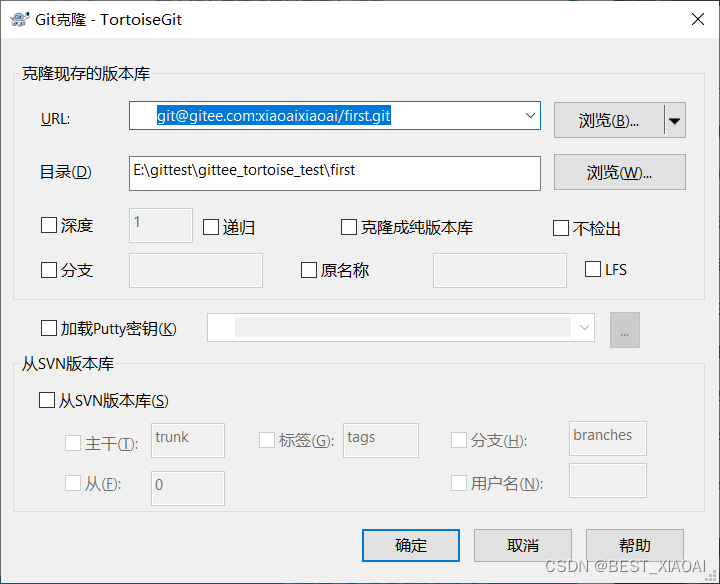Toggle the 主干(T) trunk checkbox

click(x=73, y=443)
